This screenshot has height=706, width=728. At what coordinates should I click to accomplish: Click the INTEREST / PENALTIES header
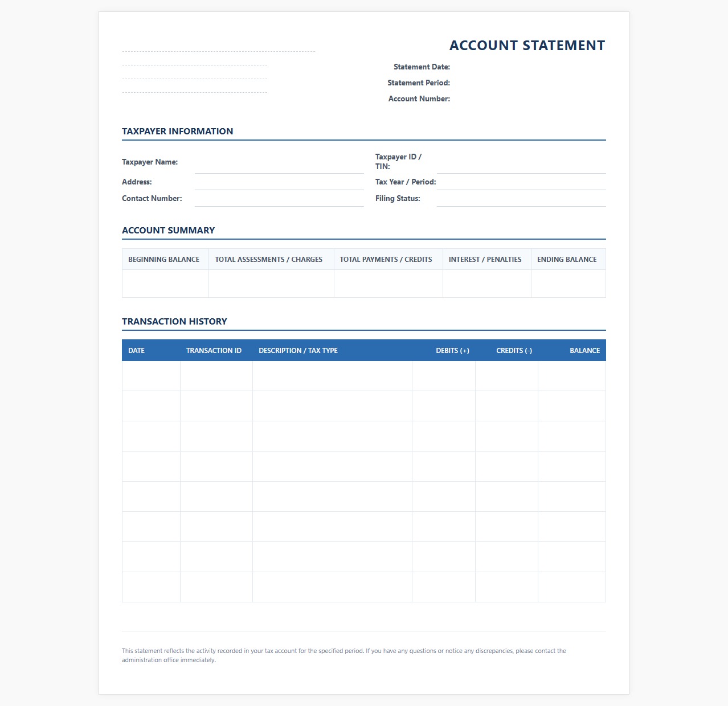coord(487,260)
